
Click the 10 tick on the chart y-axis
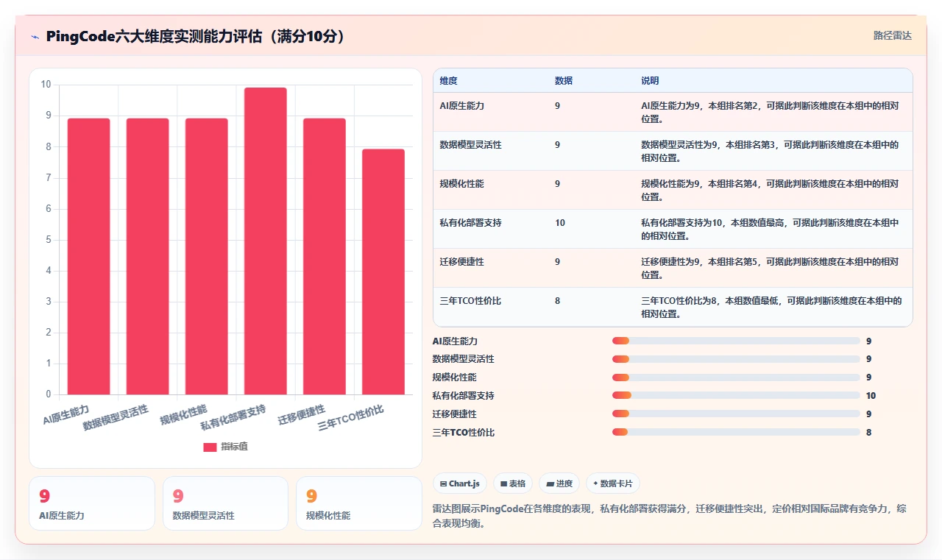point(46,85)
